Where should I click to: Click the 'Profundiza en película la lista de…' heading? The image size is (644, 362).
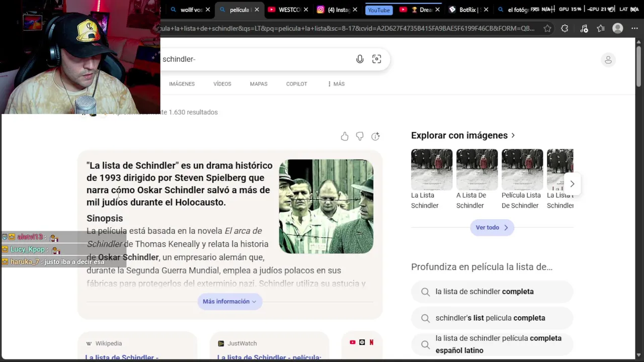(481, 267)
